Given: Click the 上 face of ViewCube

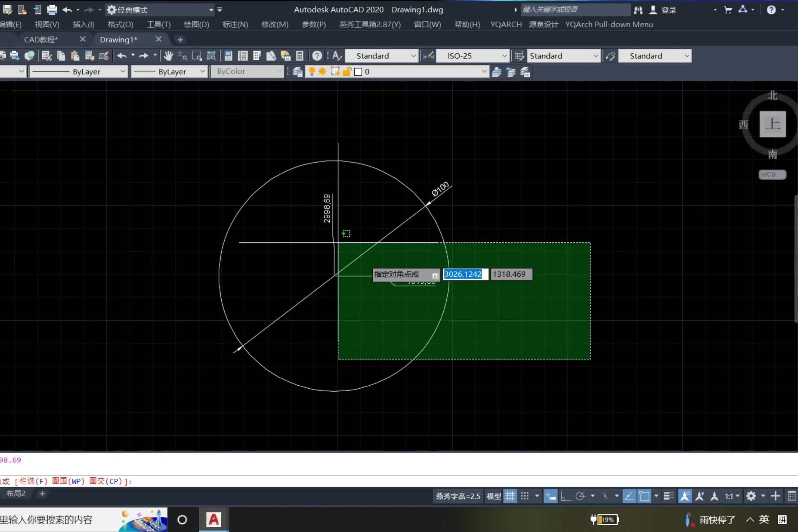Looking at the screenshot, I should [773, 124].
